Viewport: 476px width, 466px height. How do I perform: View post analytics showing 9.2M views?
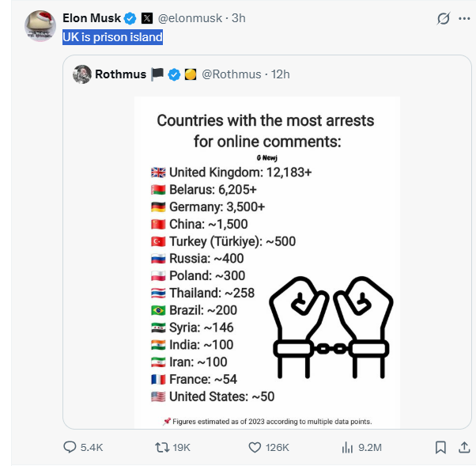point(346,447)
